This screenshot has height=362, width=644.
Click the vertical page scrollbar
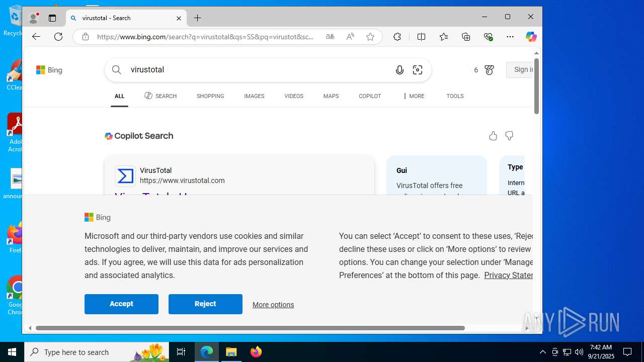[537, 86]
